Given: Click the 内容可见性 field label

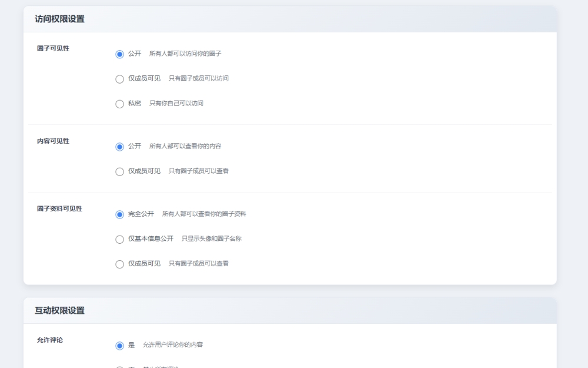Looking at the screenshot, I should tap(53, 141).
